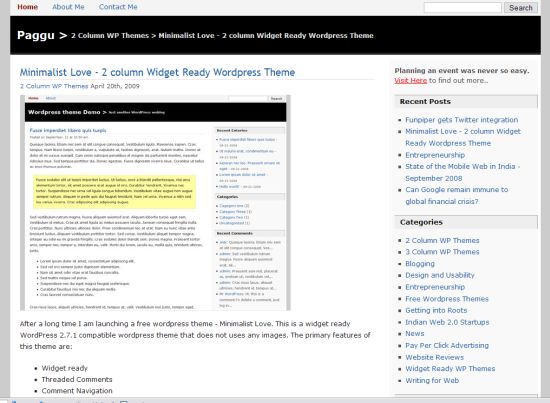This screenshot has height=403, width=550.
Task: Open recent post Entrepreneurship
Action: pyautogui.click(x=435, y=155)
